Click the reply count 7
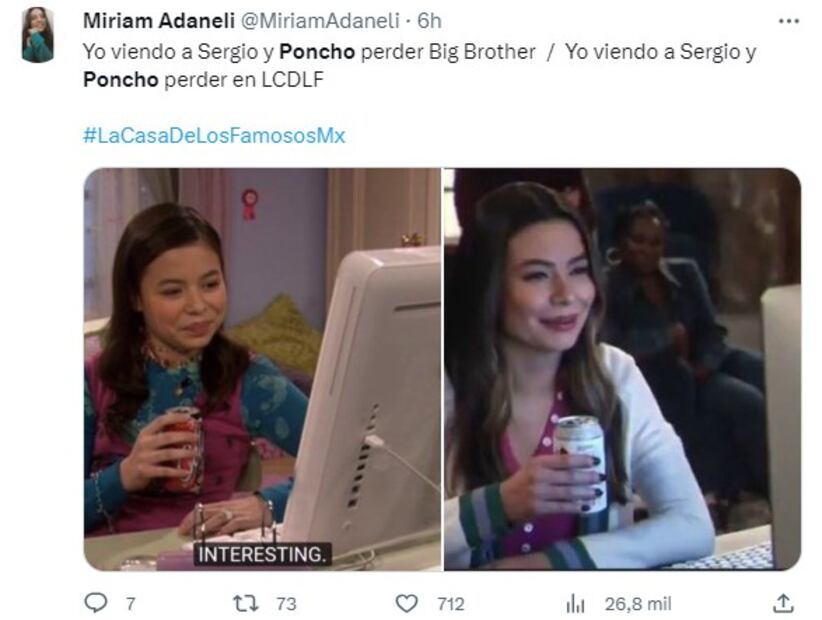822x620 pixels. (x=131, y=604)
